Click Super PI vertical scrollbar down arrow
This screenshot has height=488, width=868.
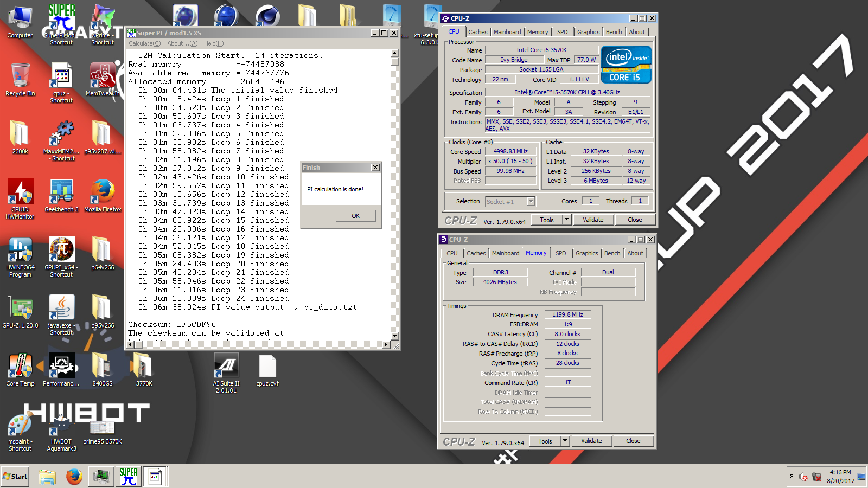(395, 336)
